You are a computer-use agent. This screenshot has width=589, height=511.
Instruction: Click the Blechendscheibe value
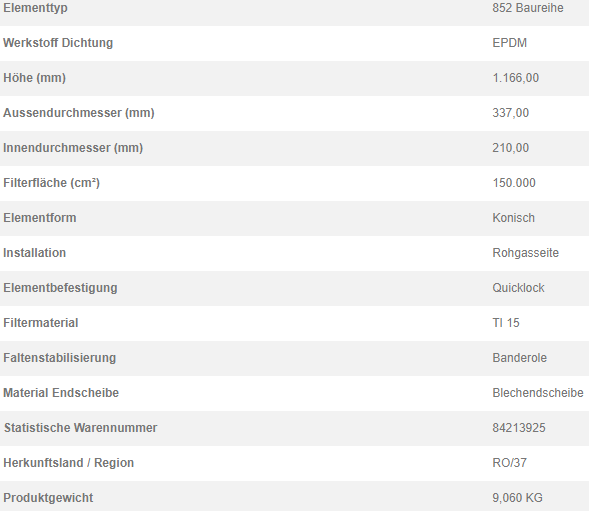pyautogui.click(x=538, y=393)
